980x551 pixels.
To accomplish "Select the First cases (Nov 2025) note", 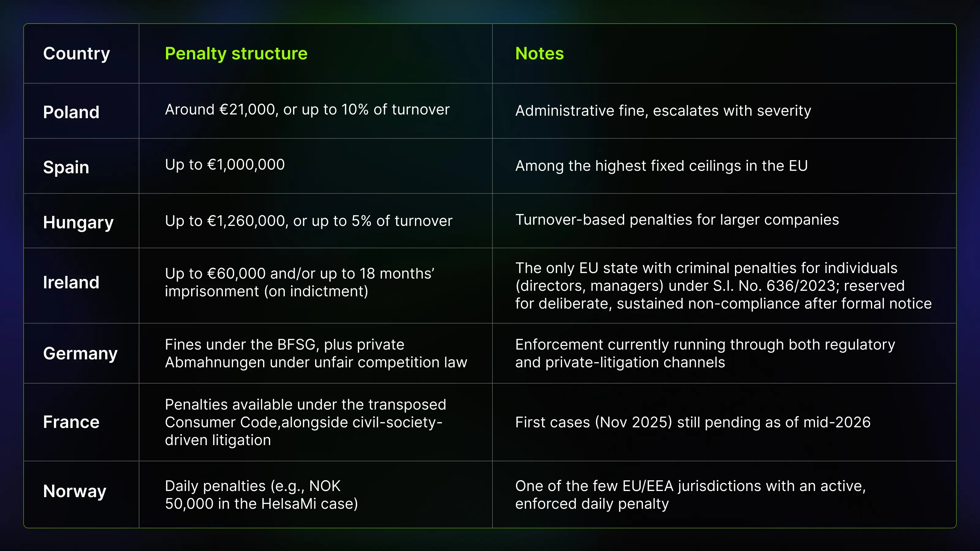I will pos(693,422).
